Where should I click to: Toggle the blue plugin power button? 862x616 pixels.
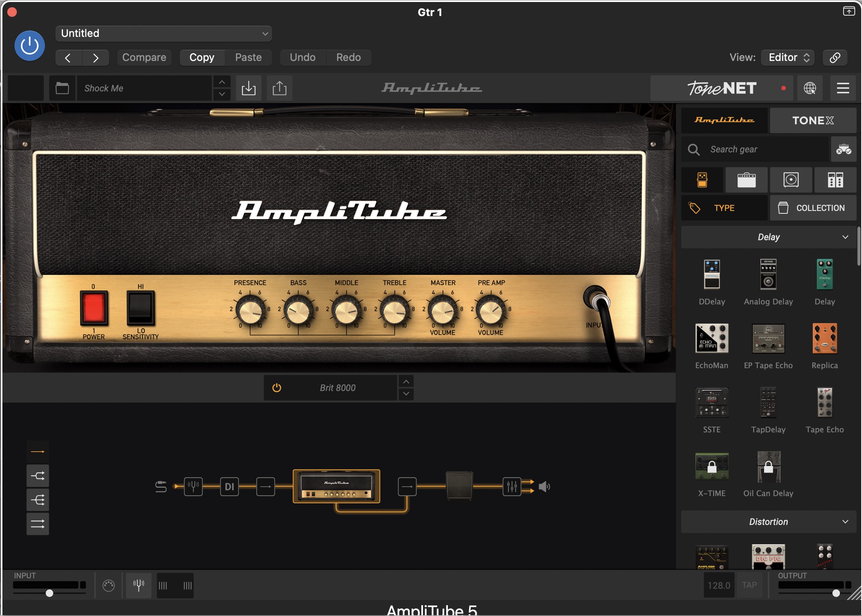(29, 46)
